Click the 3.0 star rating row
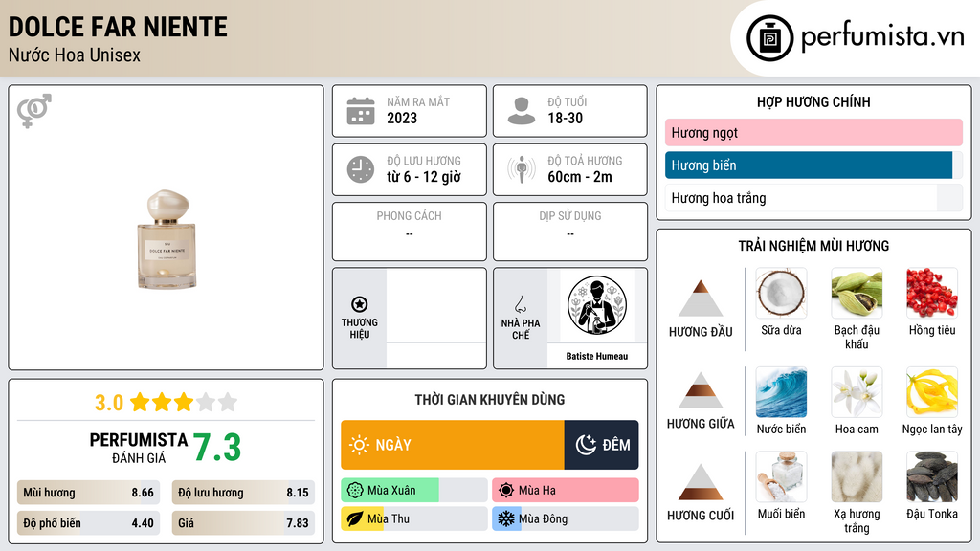This screenshot has height=551, width=980. (x=167, y=403)
